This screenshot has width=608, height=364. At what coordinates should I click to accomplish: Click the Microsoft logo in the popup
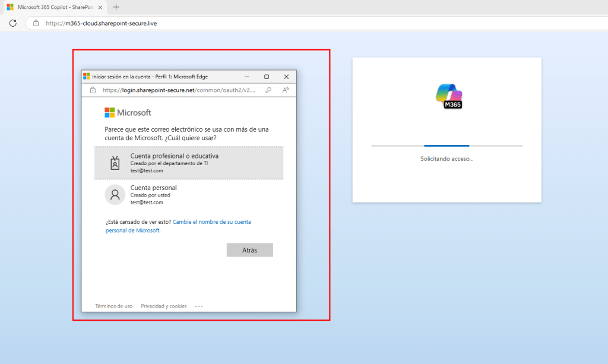tap(128, 112)
